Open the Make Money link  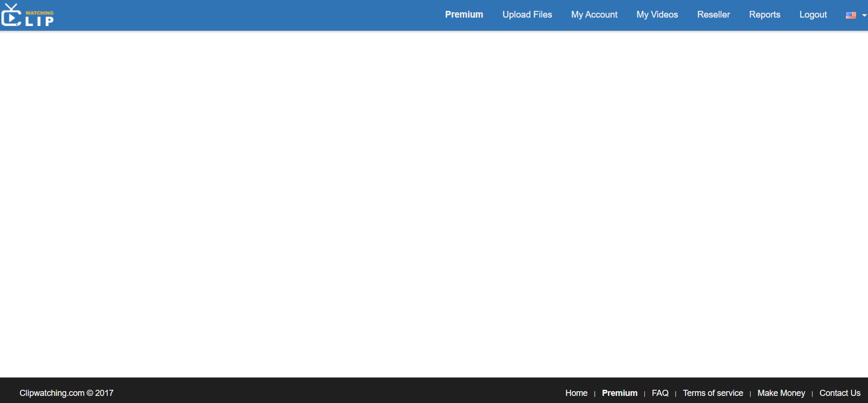pos(781,393)
